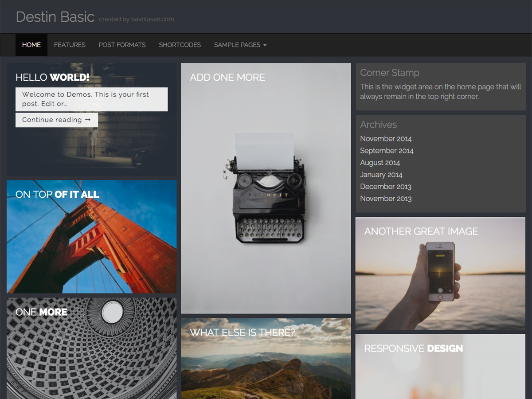Select the SHORTCODES navigation item
The image size is (532, 399).
180,45
